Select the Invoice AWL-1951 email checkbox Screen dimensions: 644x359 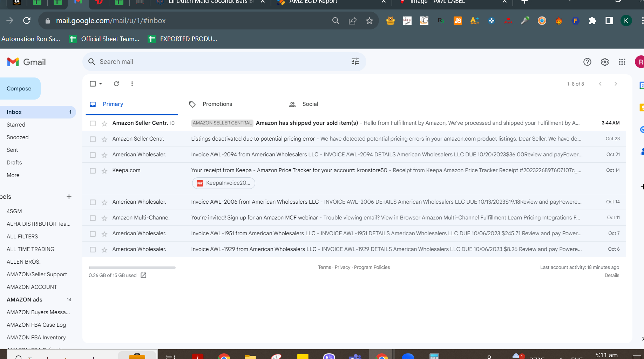click(93, 234)
